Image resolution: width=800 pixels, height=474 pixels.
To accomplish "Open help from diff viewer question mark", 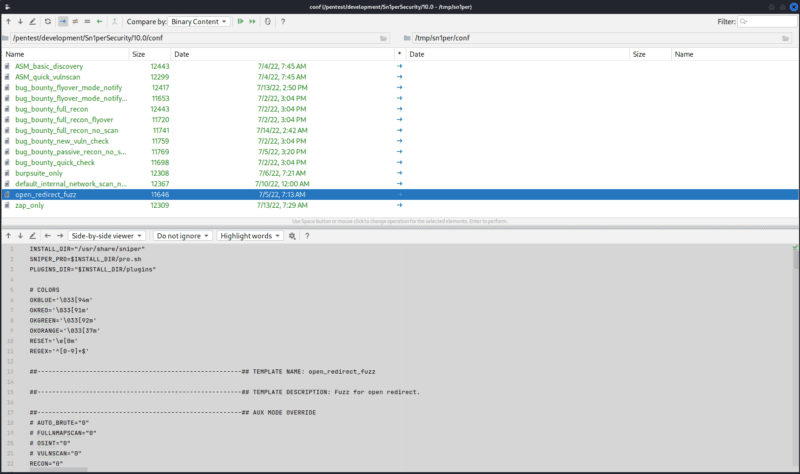I will pyautogui.click(x=307, y=236).
